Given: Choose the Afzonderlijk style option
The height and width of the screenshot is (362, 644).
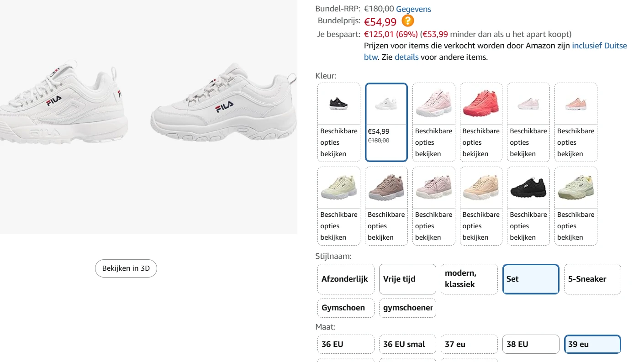Looking at the screenshot, I should pyautogui.click(x=346, y=279).
